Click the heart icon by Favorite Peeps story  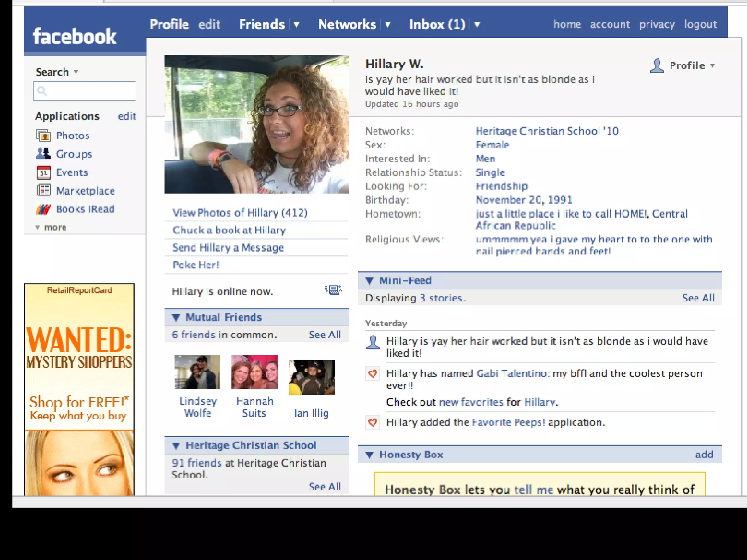point(372,422)
